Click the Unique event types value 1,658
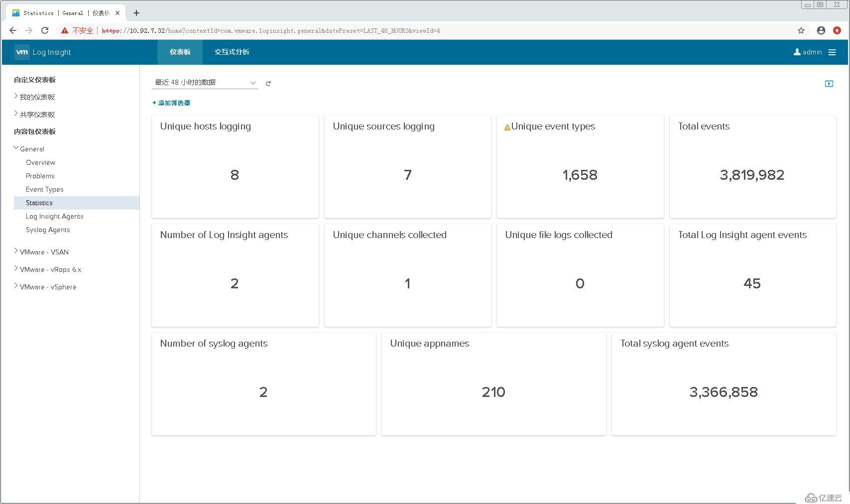 coord(580,175)
